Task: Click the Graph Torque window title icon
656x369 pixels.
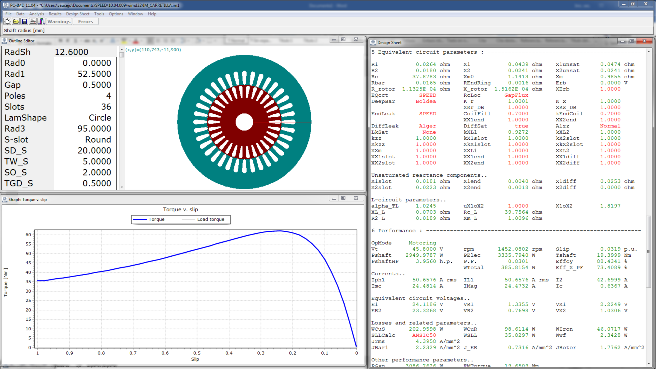Action: pyautogui.click(x=5, y=200)
